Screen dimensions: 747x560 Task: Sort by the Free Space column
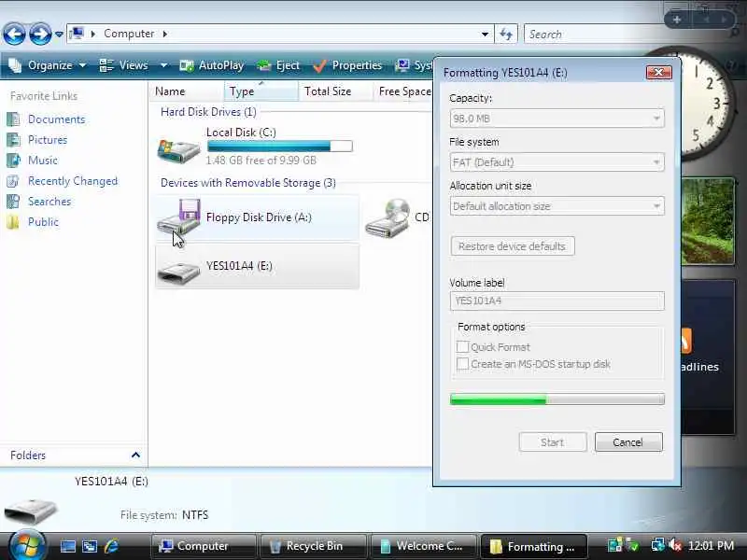pyautogui.click(x=403, y=91)
